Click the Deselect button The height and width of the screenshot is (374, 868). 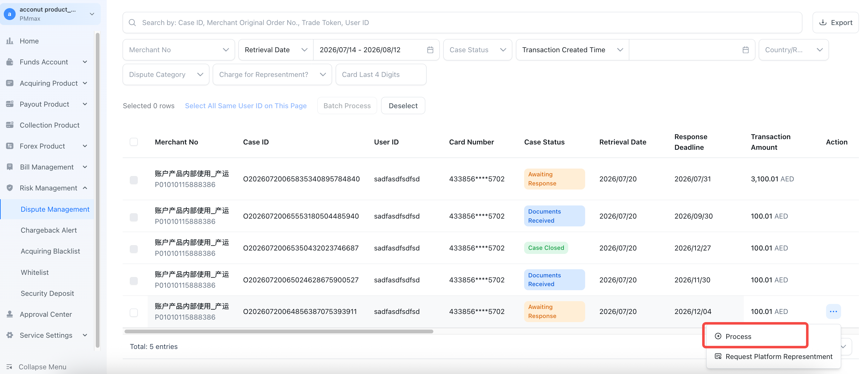point(403,106)
